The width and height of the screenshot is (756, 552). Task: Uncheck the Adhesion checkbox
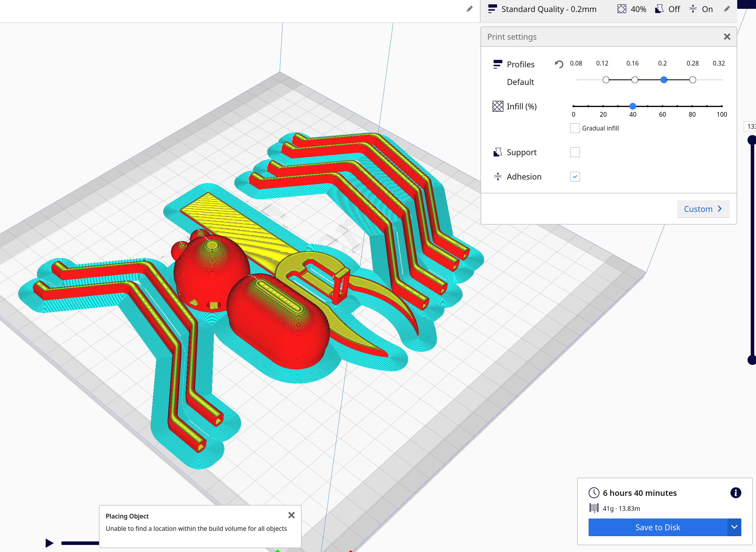tap(575, 176)
